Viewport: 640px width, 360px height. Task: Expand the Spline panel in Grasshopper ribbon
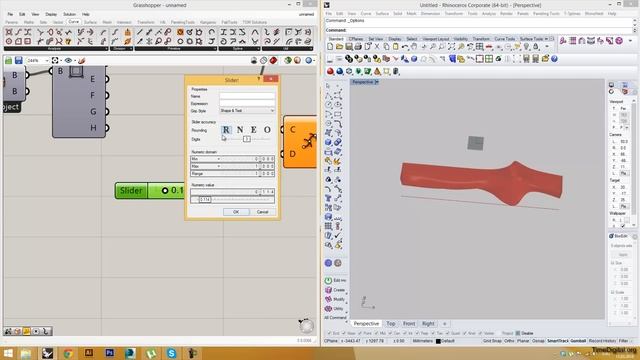pos(240,49)
